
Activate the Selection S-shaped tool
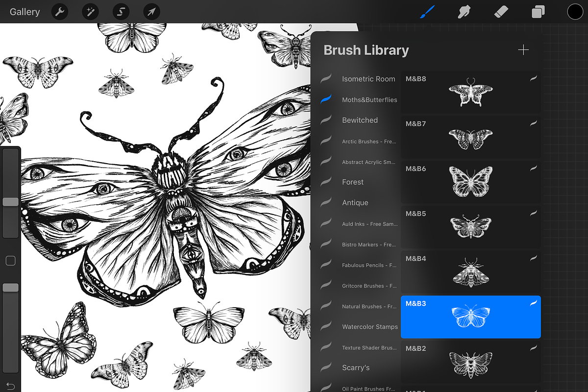[x=121, y=12]
